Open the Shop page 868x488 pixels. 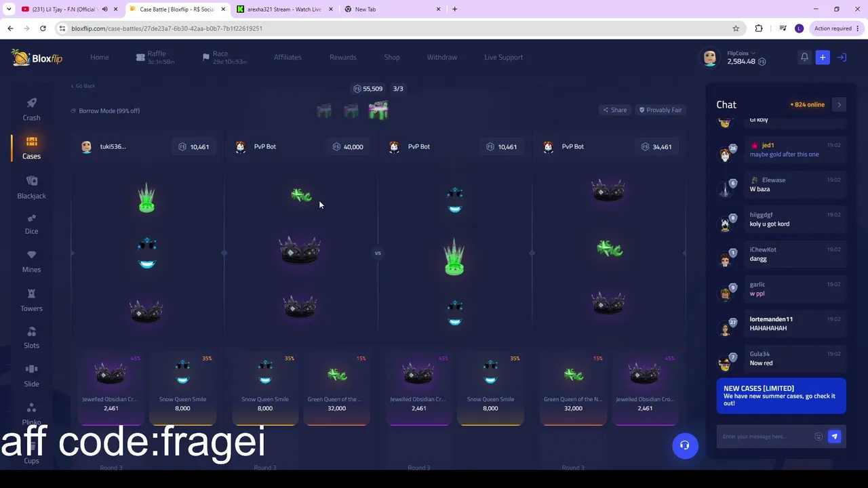click(392, 58)
